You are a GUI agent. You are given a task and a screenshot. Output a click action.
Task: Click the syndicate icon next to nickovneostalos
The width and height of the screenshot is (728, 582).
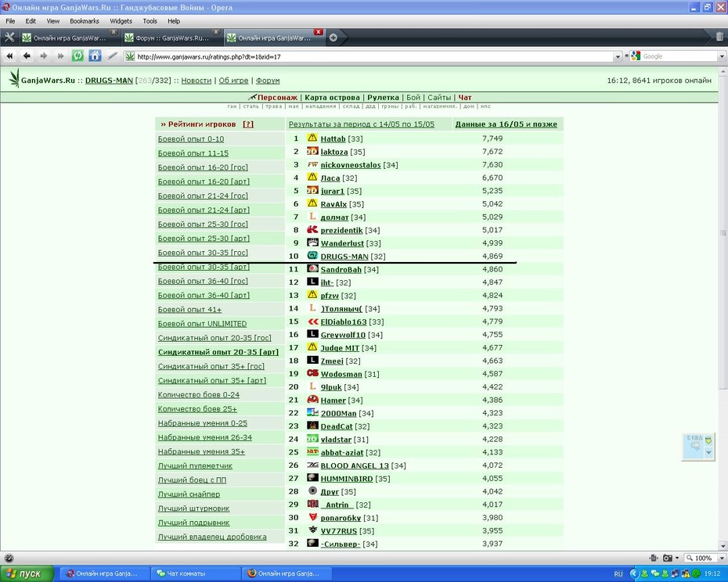(x=312, y=164)
